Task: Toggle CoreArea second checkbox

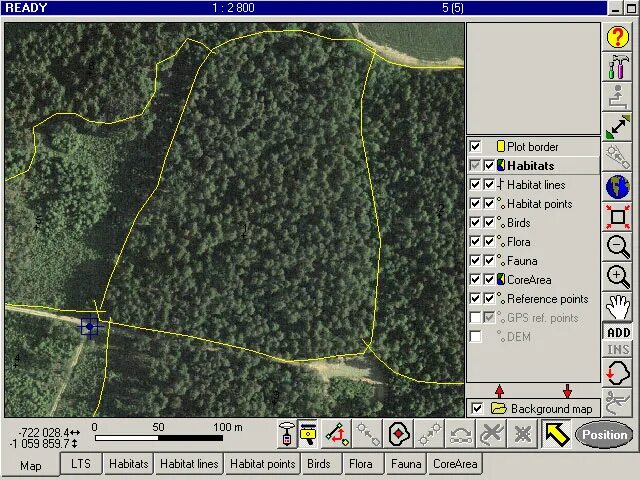Action: pyautogui.click(x=489, y=280)
